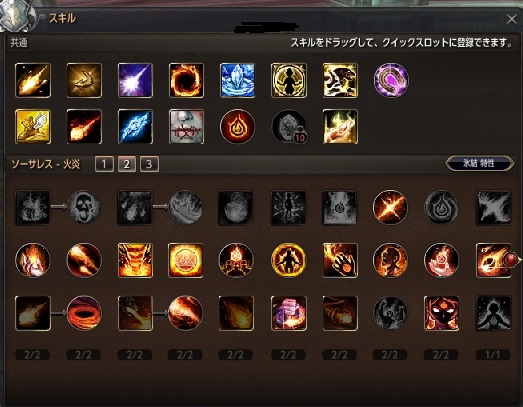Select the stitched mouth silence skill icon
The width and height of the screenshot is (523, 407).
[x=186, y=127]
